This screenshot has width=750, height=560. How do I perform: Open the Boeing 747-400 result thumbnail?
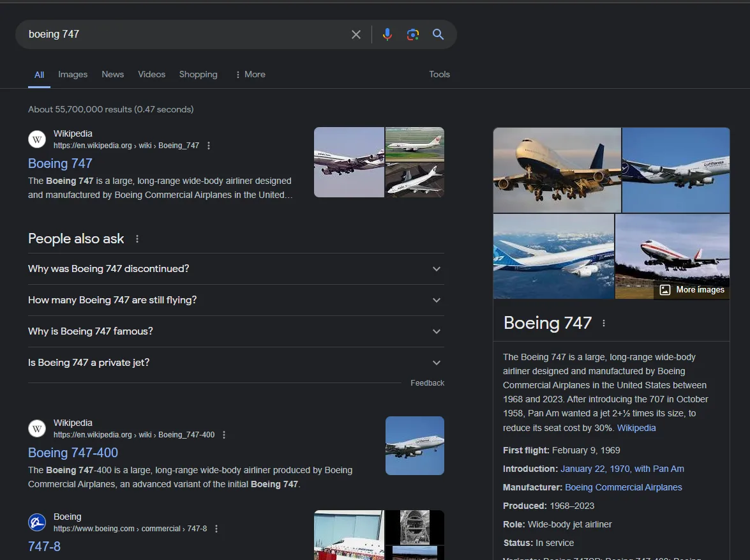[415, 446]
